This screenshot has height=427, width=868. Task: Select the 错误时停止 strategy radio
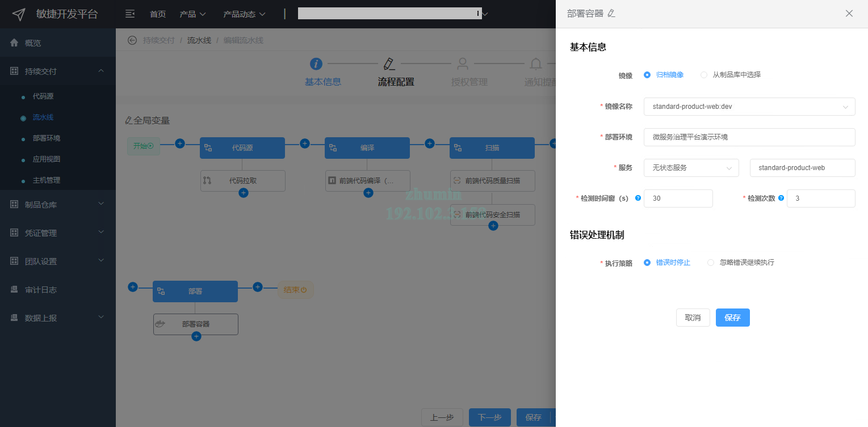(647, 263)
